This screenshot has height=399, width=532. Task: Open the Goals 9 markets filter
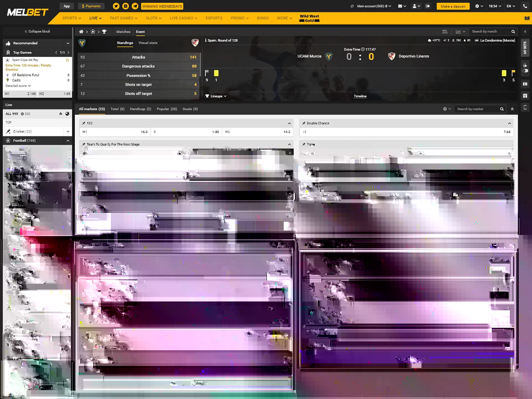pos(189,109)
